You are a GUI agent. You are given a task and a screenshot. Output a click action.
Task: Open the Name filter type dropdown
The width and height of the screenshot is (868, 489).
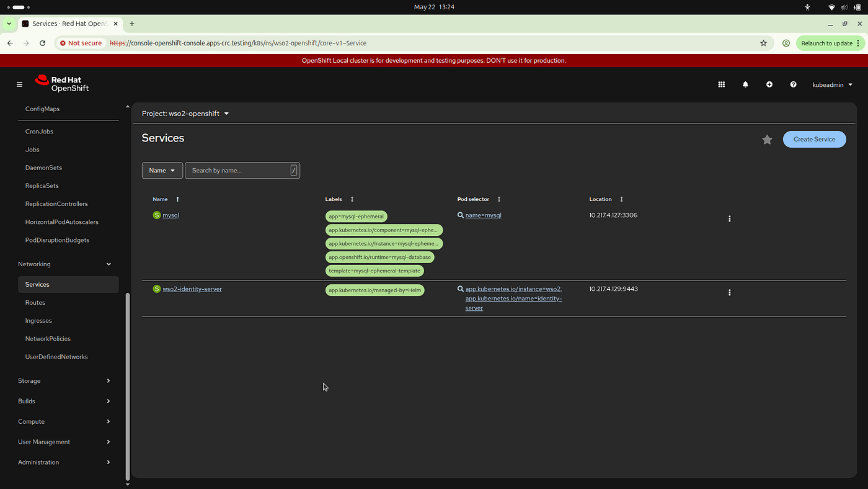pos(162,171)
